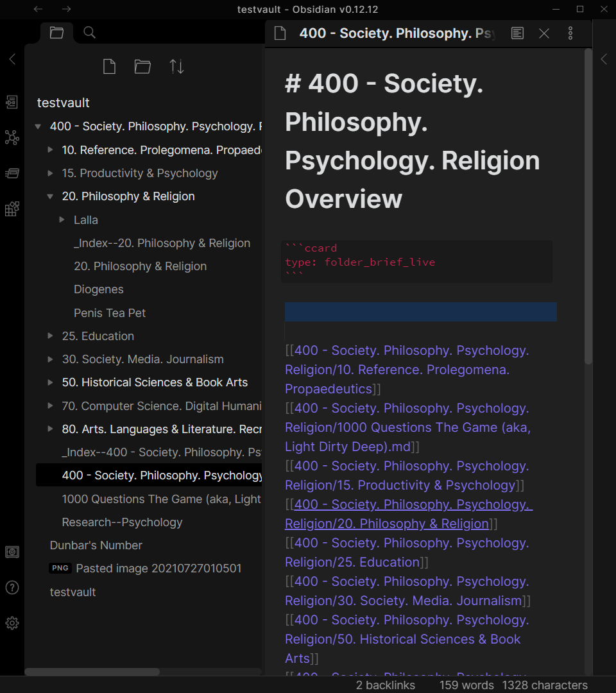The height and width of the screenshot is (693, 616).
Task: Open the Dunbar's Number note
Action: 96,545
